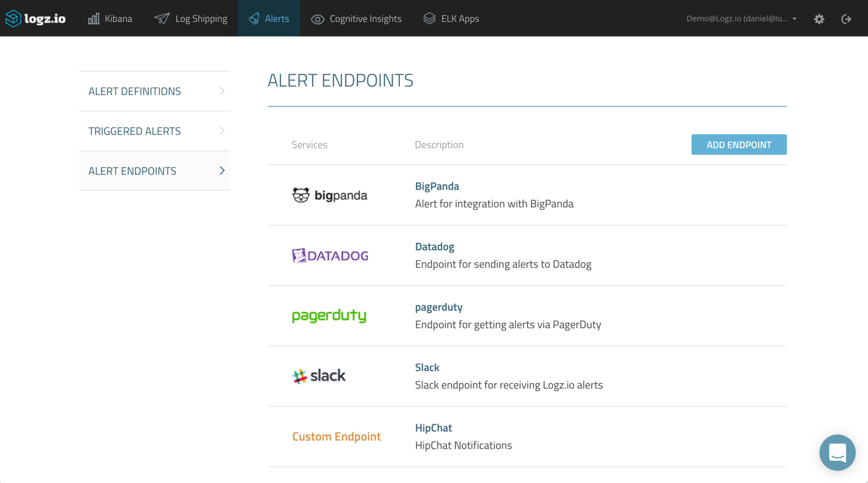Screen dimensions: 868x483
Task: Open the HipChat endpoint link
Action: pyautogui.click(x=433, y=428)
